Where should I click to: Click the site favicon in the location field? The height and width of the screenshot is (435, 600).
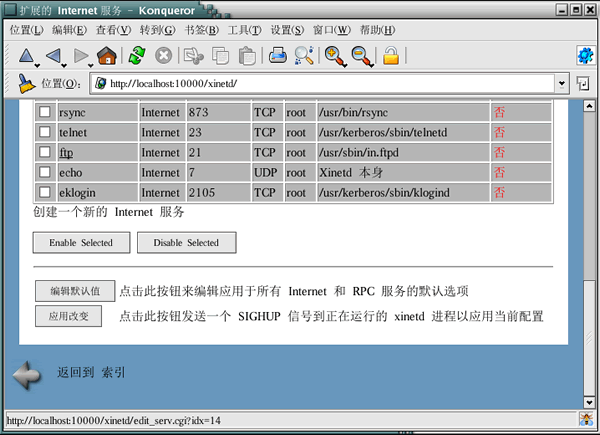101,83
